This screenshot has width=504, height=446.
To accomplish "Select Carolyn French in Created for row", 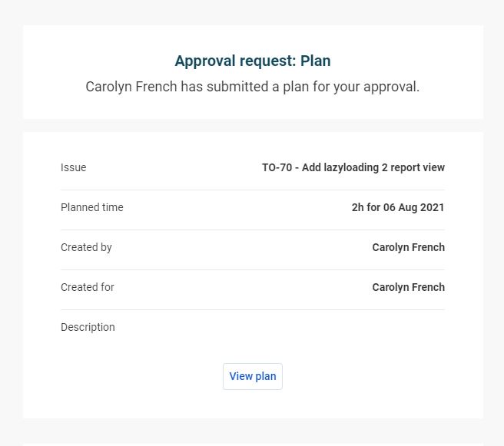I will 408,287.
